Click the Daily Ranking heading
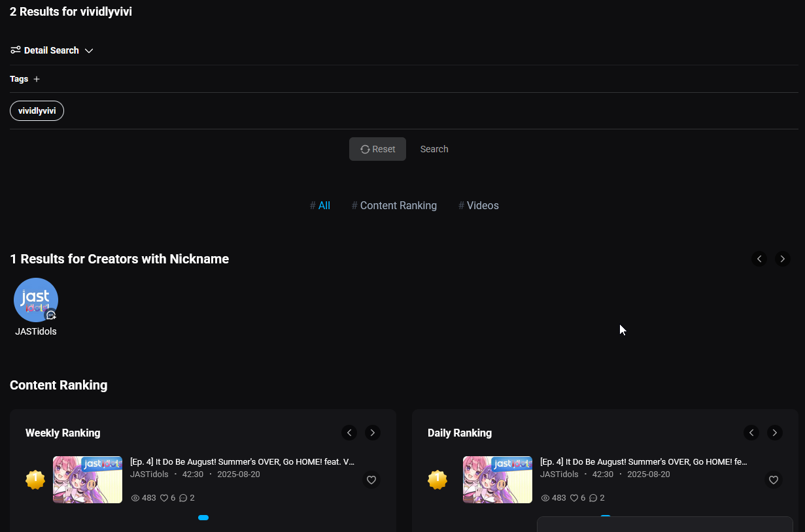Viewport: 805px width, 532px height. point(460,433)
